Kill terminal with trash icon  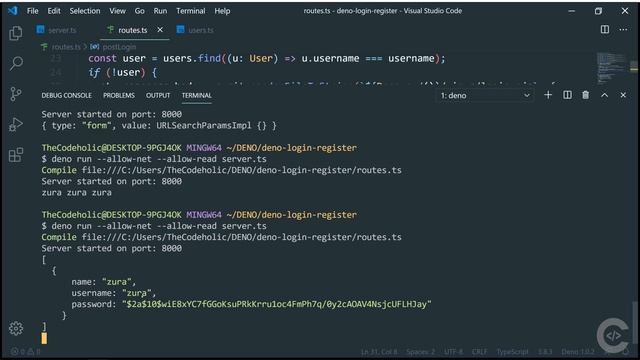(x=585, y=95)
